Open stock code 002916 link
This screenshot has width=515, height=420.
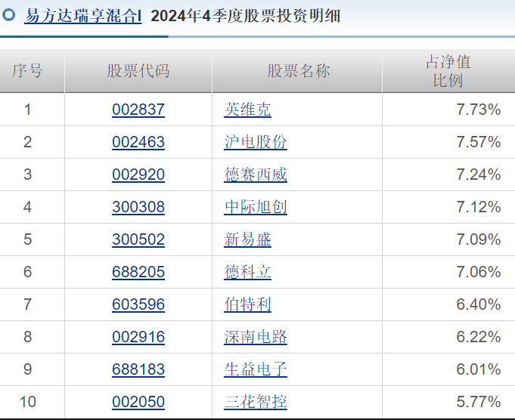click(138, 337)
